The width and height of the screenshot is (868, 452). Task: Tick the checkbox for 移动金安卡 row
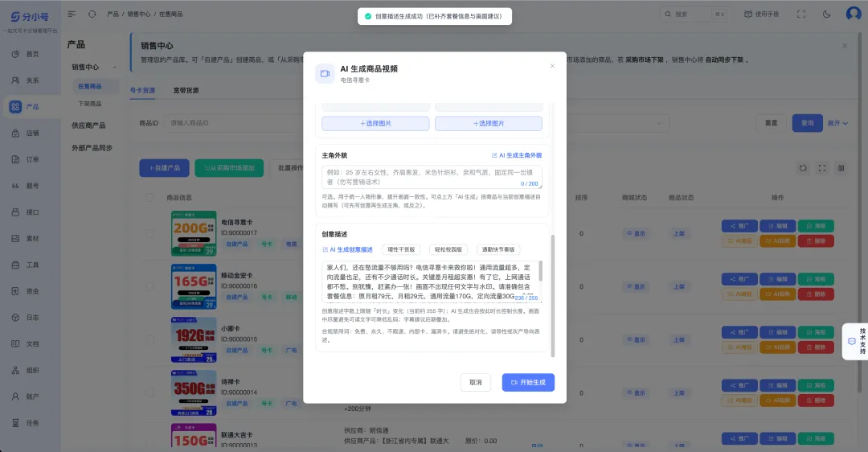[149, 286]
